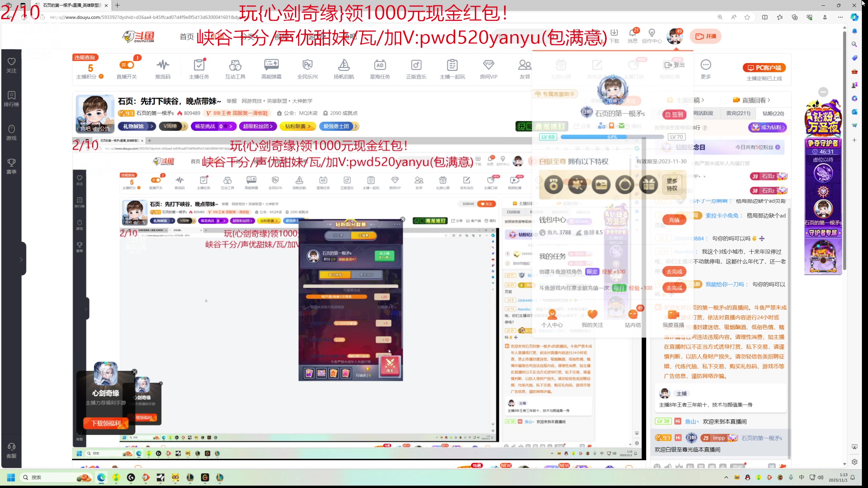Image resolution: width=868 pixels, height=488 pixels.
Task: Select browser tab 石页的第一根矛s直播
Action: pos(72,5)
